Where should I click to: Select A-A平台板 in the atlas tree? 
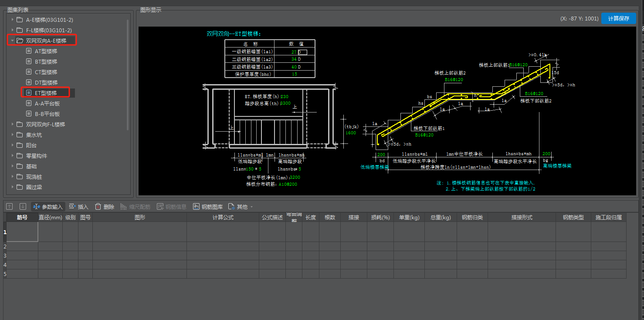click(47, 103)
